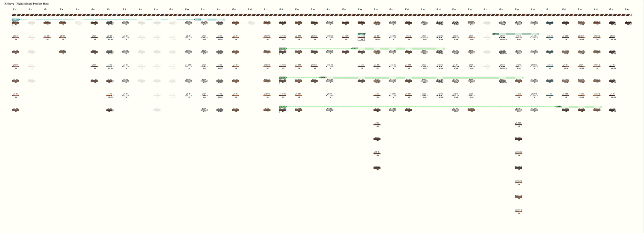Select pendant p14 (154) in cluster #33
This screenshot has height=234, width=644.
[518, 212]
